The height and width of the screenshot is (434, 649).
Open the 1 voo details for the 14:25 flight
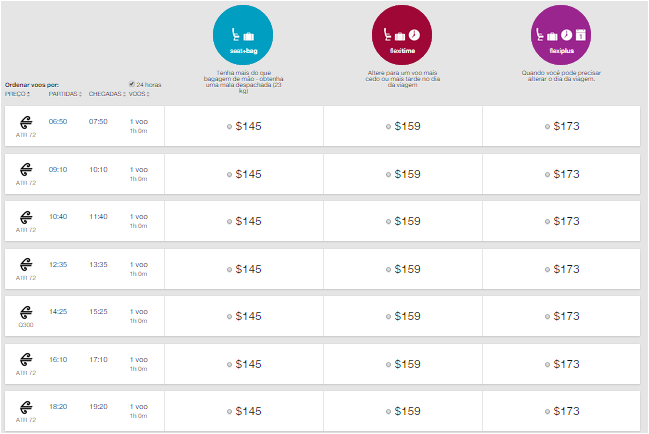pyautogui.click(x=139, y=312)
